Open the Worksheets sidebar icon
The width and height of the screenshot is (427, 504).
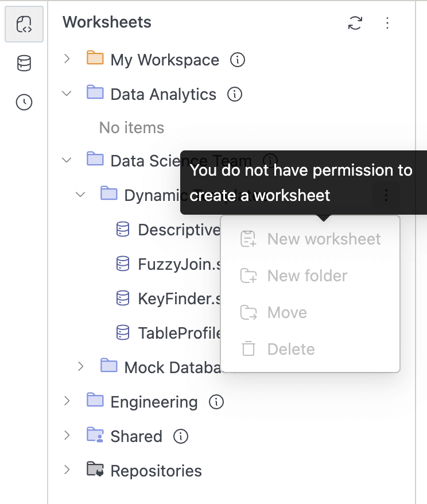24,24
